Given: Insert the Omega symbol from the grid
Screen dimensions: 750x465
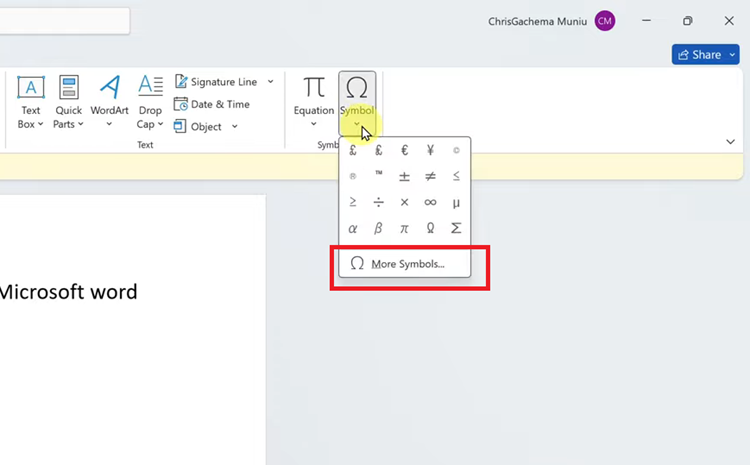Looking at the screenshot, I should coord(430,228).
